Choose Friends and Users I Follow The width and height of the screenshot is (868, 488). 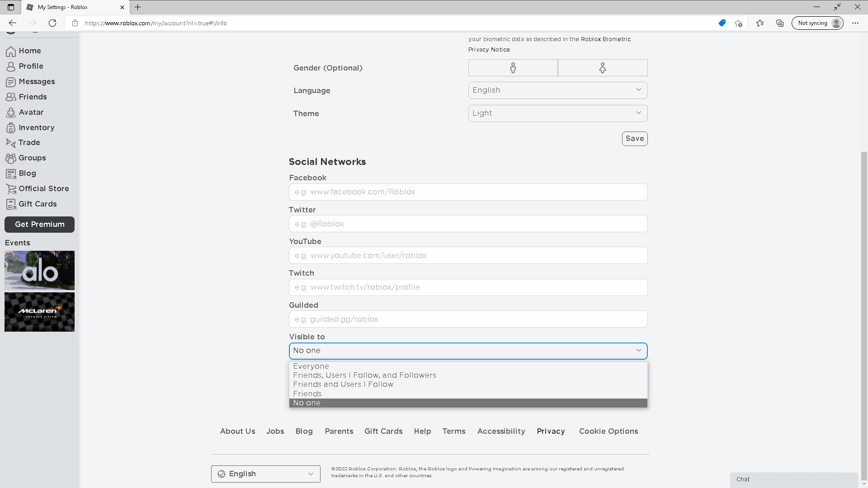468,384
